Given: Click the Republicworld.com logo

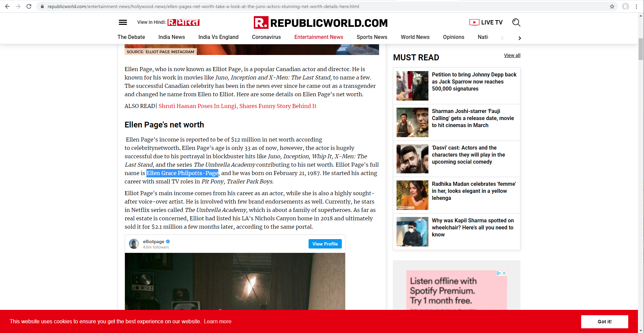Looking at the screenshot, I should (x=321, y=23).
